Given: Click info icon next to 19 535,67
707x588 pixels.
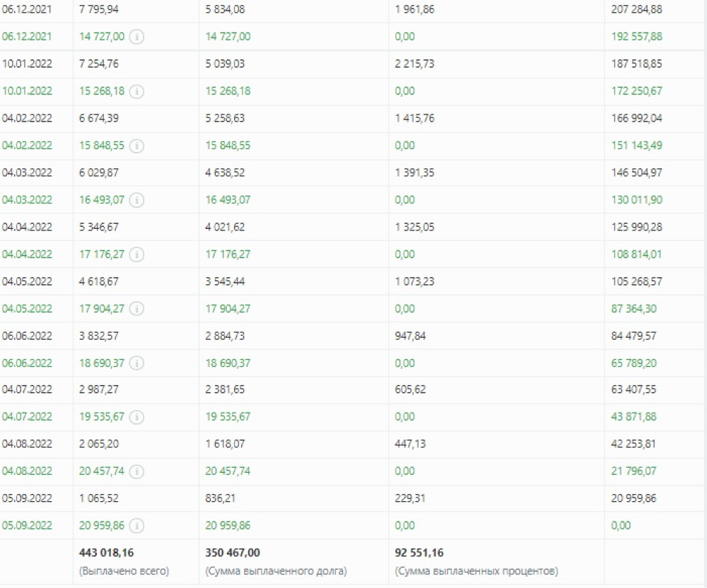Looking at the screenshot, I should [x=136, y=417].
